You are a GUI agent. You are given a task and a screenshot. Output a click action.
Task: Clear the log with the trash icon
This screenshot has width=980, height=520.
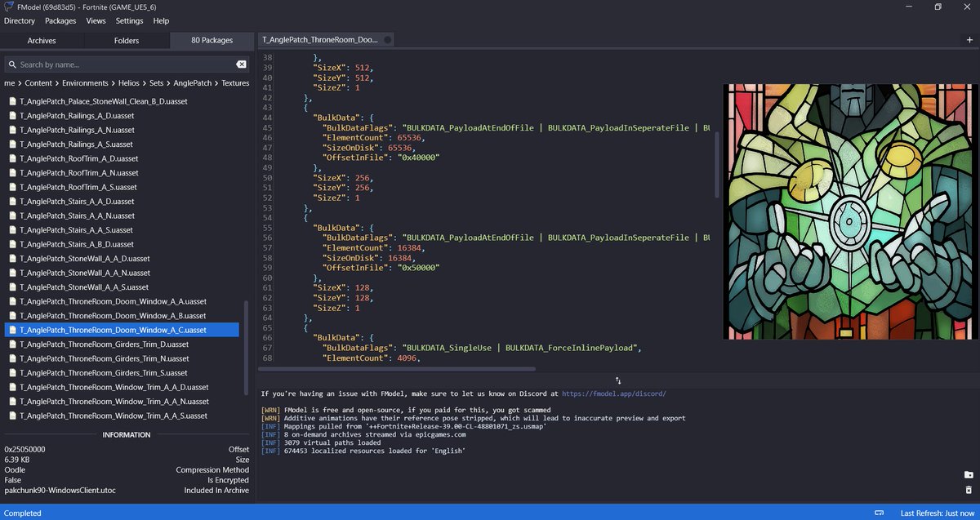[x=969, y=490]
